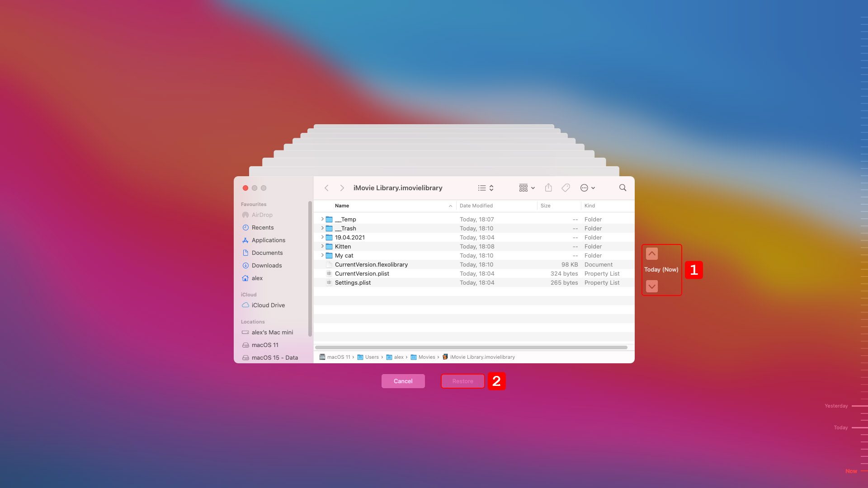Expand the 19.04.2021 folder

(321, 237)
